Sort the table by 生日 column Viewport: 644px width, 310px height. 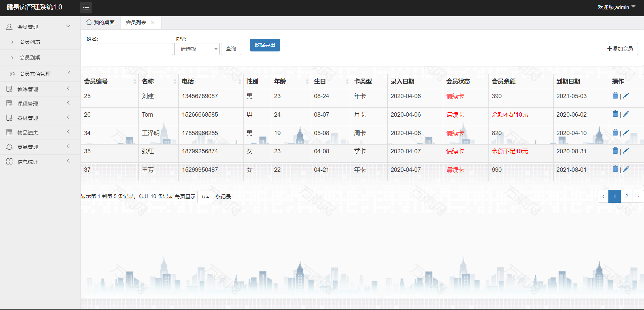point(331,81)
